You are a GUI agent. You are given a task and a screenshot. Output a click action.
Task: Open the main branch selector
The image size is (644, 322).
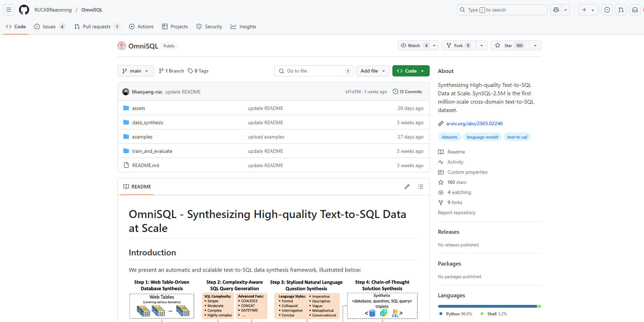tap(136, 71)
